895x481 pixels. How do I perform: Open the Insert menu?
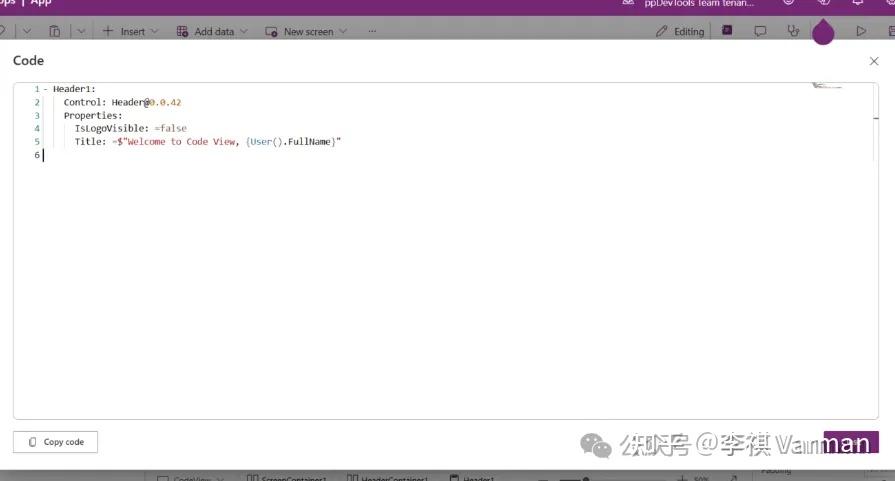(x=130, y=31)
